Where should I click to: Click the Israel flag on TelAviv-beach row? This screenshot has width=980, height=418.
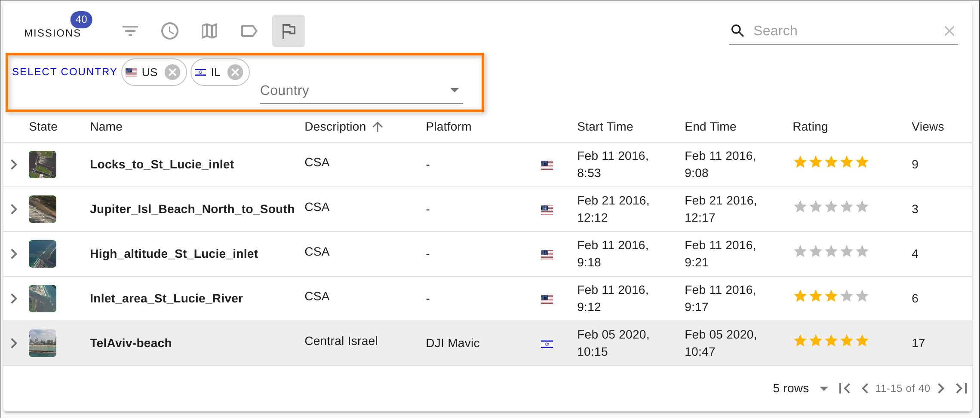pyautogui.click(x=547, y=344)
